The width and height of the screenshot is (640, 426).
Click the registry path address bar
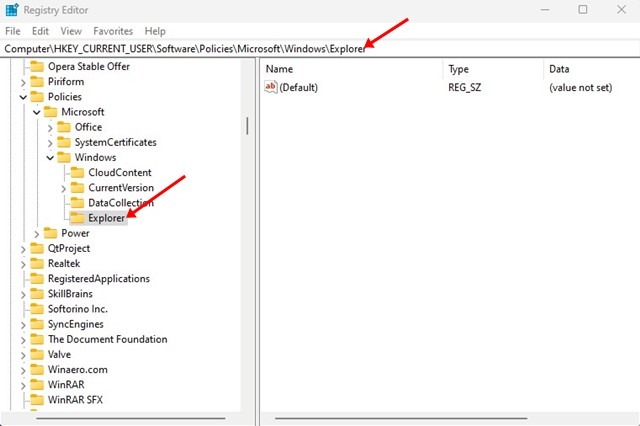320,48
